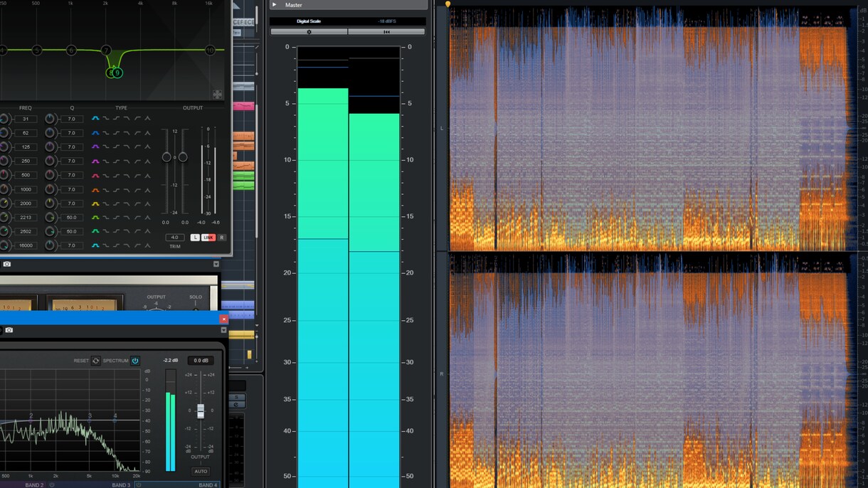Click the Digital Scale label
This screenshot has height=488, width=868.
click(x=309, y=21)
